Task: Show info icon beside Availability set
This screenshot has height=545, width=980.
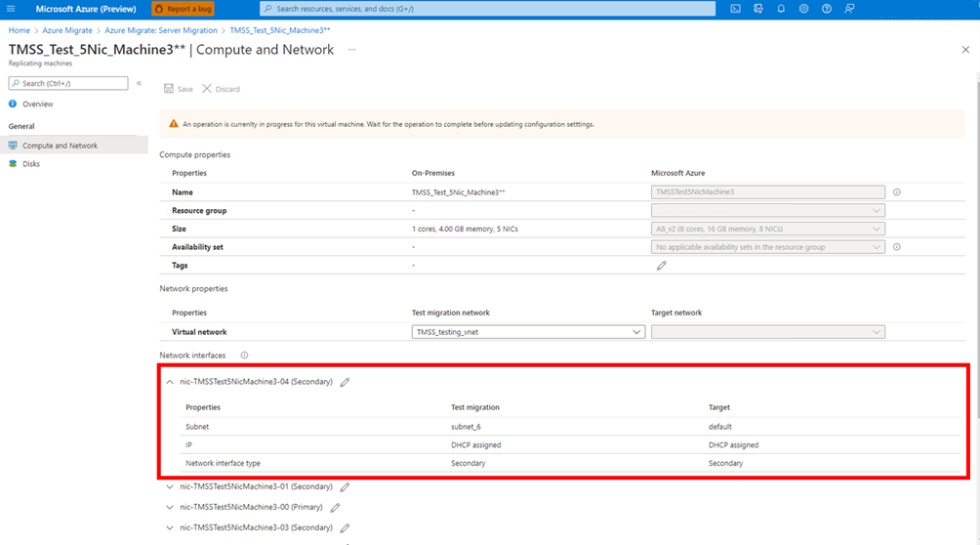Action: pyautogui.click(x=896, y=247)
